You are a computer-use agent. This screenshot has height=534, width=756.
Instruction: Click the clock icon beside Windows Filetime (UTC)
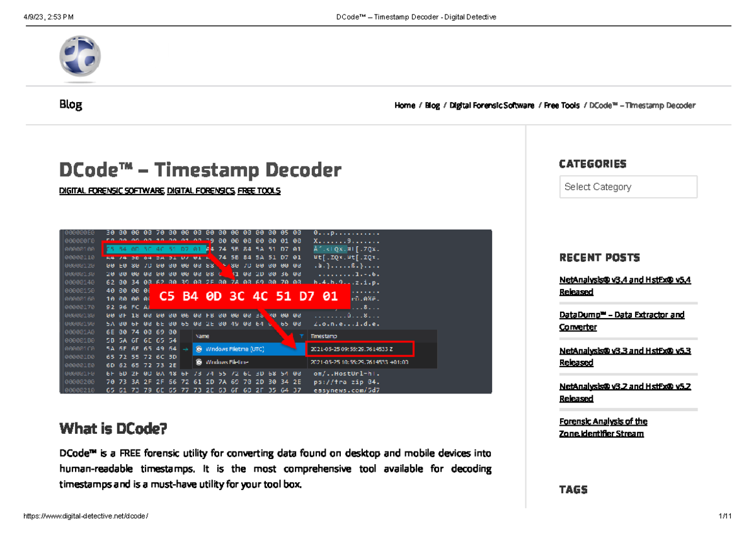pos(198,349)
